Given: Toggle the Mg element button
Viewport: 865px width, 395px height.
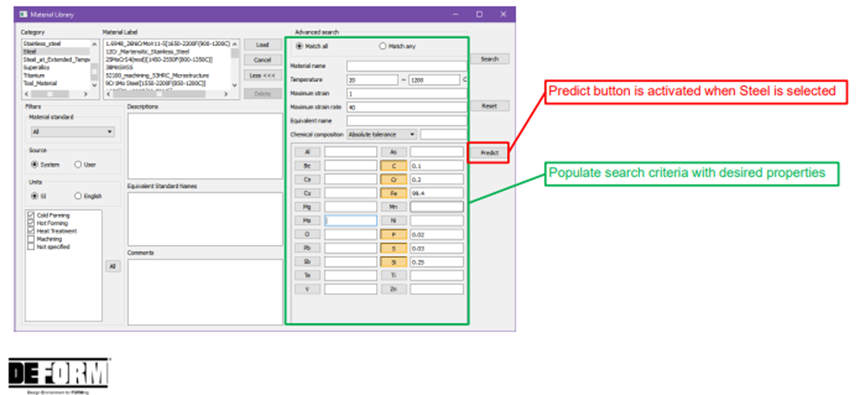Looking at the screenshot, I should [307, 207].
